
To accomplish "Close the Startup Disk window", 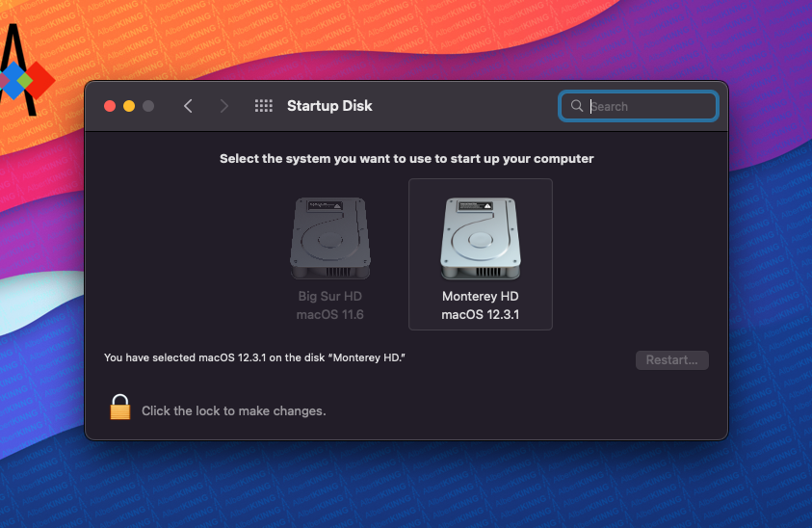I will point(110,106).
